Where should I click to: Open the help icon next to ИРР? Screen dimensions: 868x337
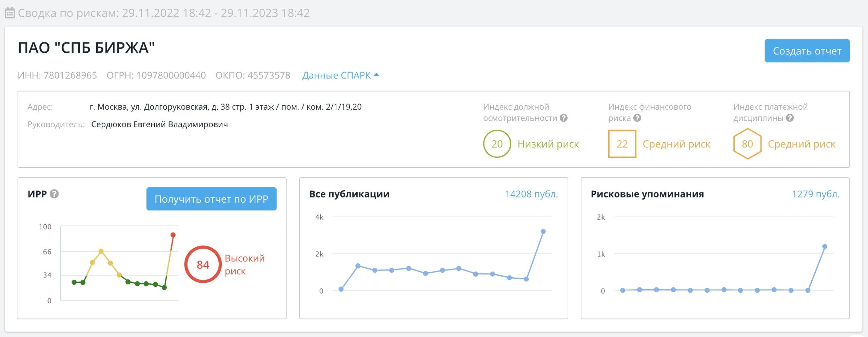(54, 194)
